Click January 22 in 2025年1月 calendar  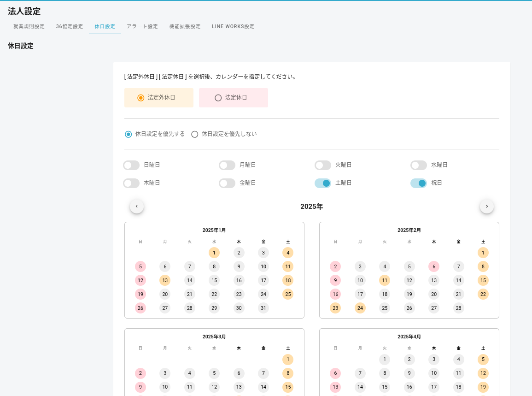tap(214, 294)
